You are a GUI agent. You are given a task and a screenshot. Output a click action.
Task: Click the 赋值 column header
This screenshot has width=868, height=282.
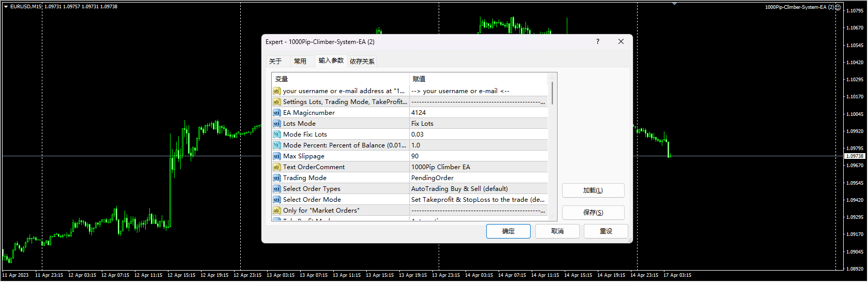478,79
